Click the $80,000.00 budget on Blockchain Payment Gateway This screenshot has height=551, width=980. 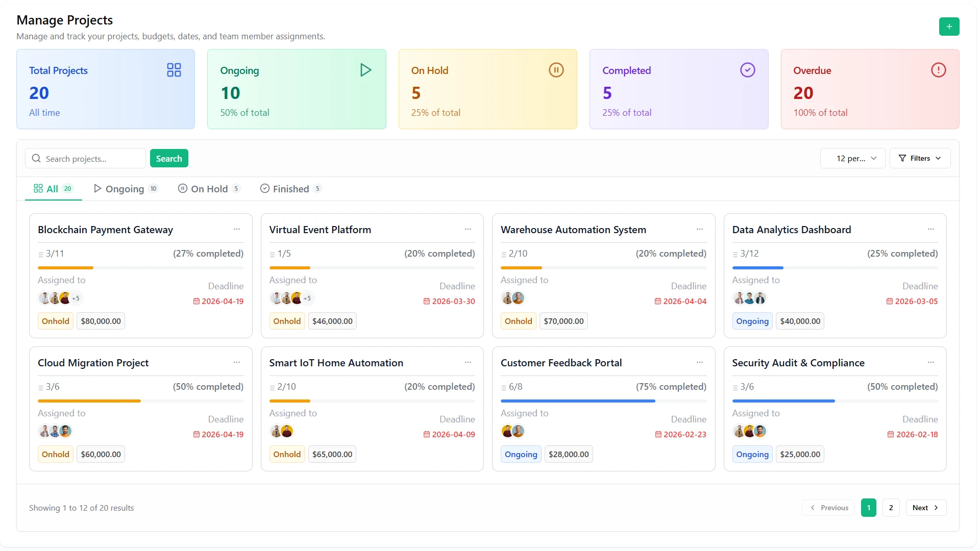coord(101,321)
